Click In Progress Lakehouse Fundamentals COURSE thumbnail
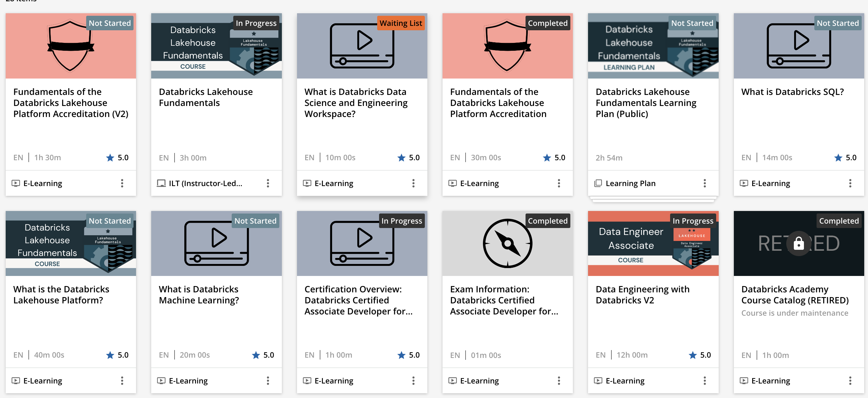This screenshot has width=868, height=398. (x=216, y=46)
